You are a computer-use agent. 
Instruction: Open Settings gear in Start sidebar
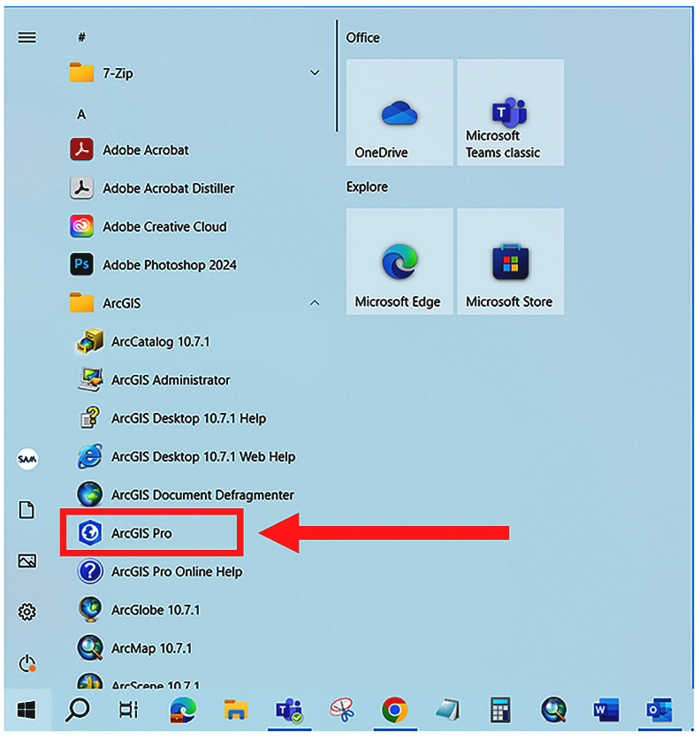(x=27, y=612)
